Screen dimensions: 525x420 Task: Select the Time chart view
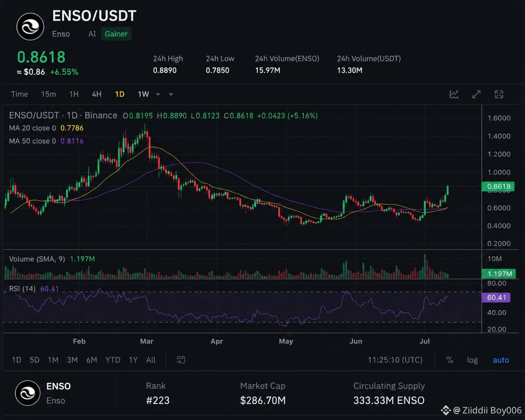[19, 94]
